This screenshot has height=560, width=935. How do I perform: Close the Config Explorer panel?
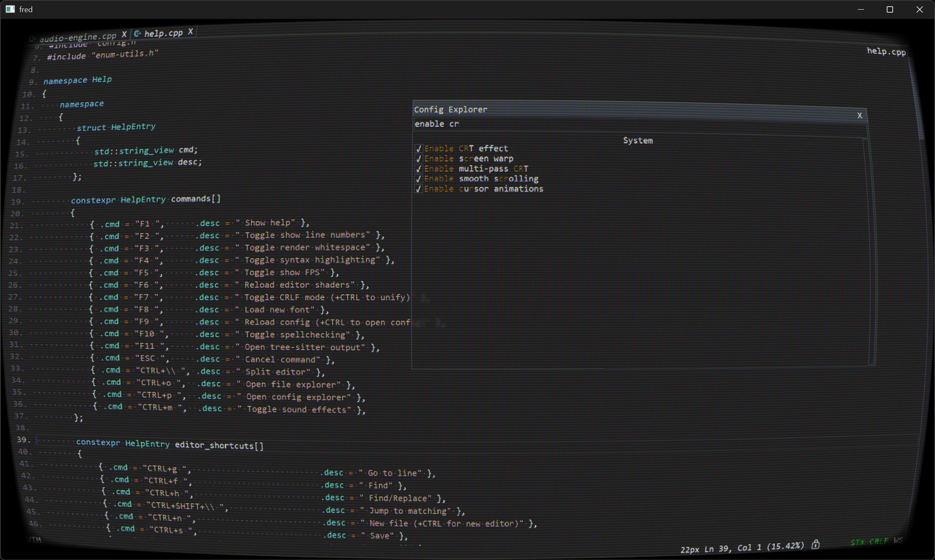point(859,115)
